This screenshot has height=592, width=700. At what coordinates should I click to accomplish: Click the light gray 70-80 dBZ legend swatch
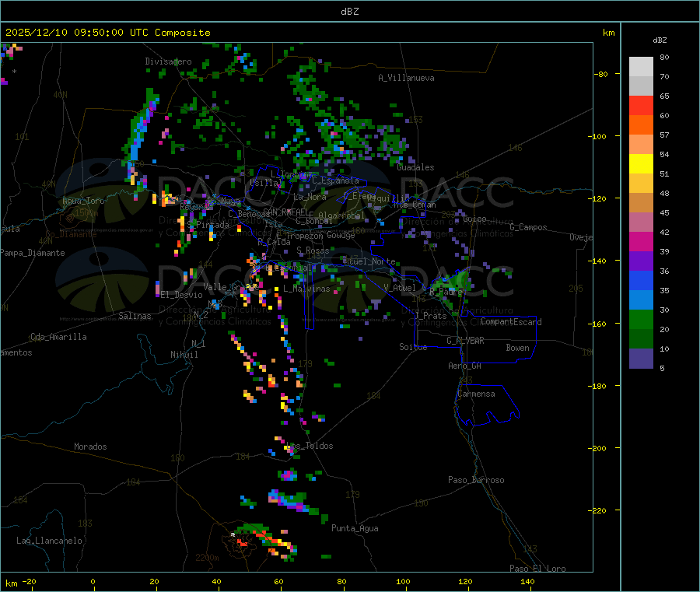pos(641,67)
